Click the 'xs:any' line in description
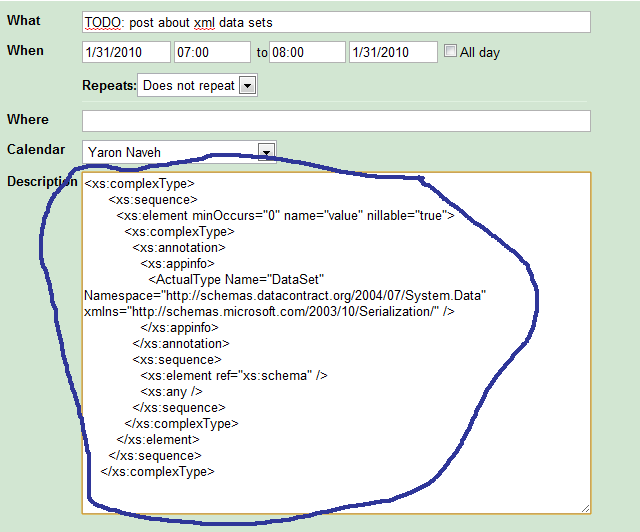 (x=171, y=392)
